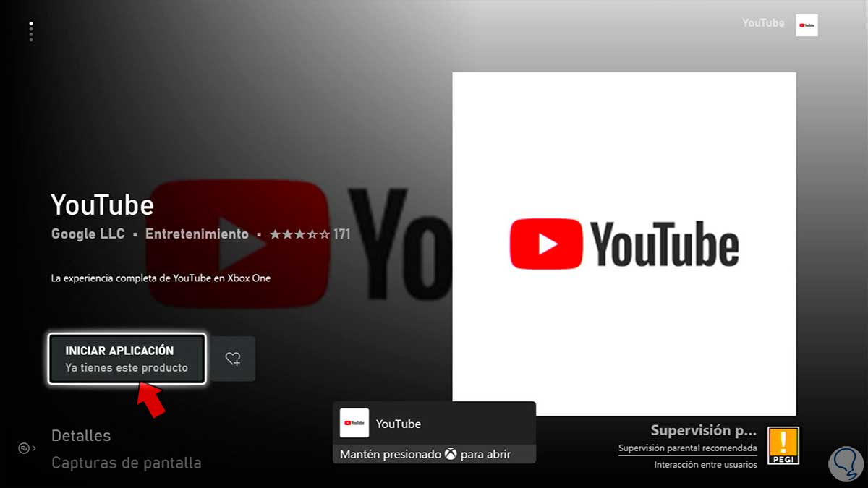Open the YouTube notification toast
Screen dimensions: 868x488
(434, 432)
